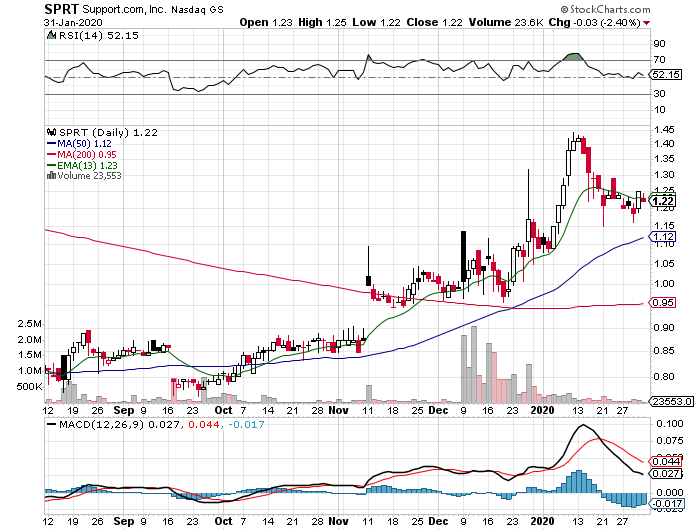Screen dimensions: 700x530
Task: Click the 0.95 MA(200) price label
Action: (x=661, y=303)
